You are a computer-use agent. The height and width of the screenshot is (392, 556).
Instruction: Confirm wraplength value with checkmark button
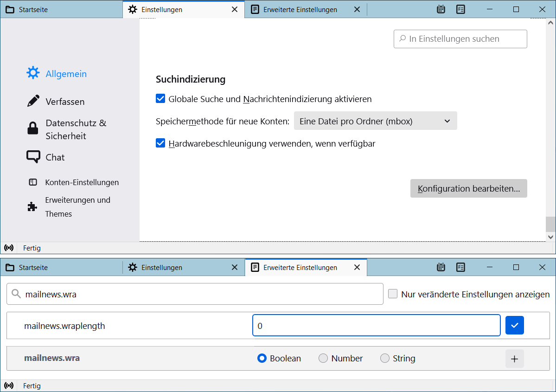[x=514, y=326]
